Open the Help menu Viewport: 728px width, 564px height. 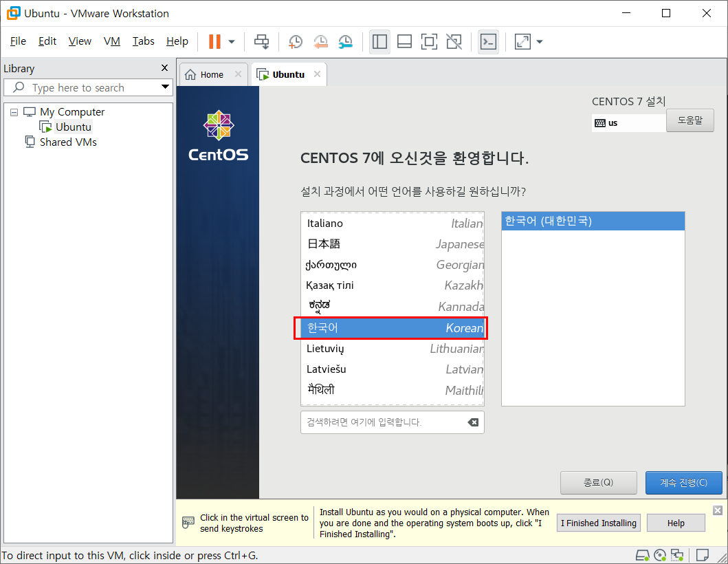pyautogui.click(x=177, y=41)
